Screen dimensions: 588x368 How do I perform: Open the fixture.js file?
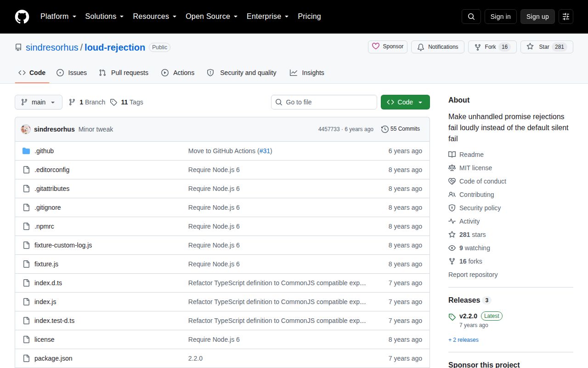tap(46, 264)
